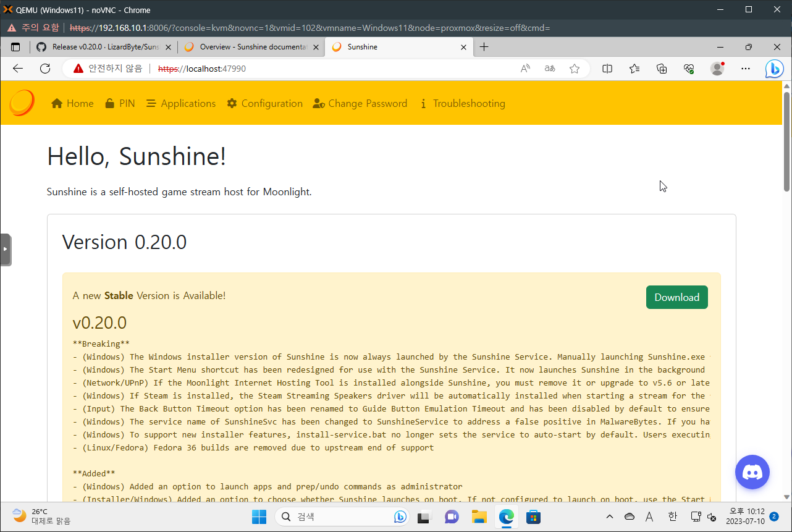
Task: Open Edge settings and more menu
Action: pos(746,69)
